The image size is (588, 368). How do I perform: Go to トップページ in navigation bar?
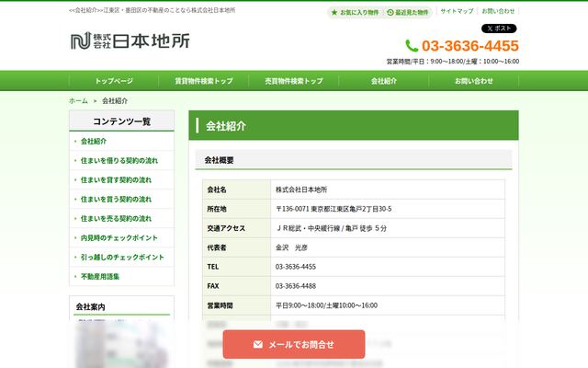[114, 81]
